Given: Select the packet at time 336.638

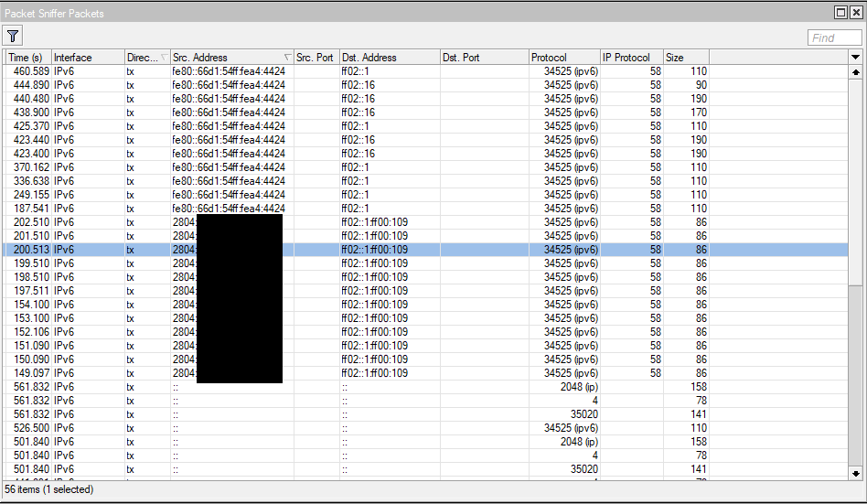Looking at the screenshot, I should click(x=424, y=181).
